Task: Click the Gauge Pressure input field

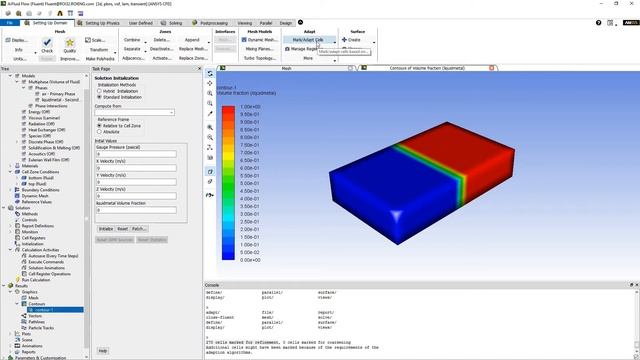Action: coord(136,154)
